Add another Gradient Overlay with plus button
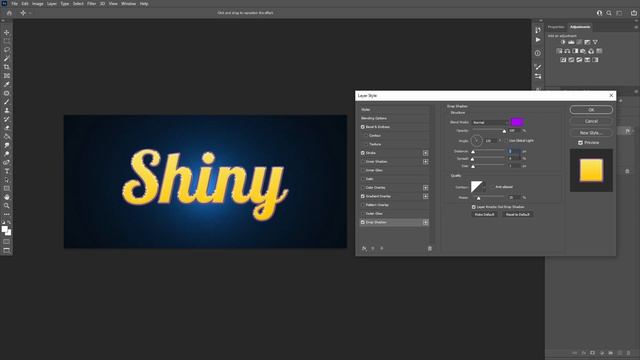This screenshot has width=640, height=360. pos(426,196)
